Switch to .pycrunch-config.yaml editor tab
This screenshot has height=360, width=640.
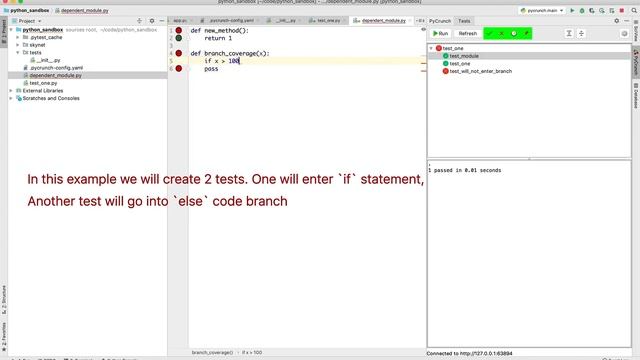231,20
